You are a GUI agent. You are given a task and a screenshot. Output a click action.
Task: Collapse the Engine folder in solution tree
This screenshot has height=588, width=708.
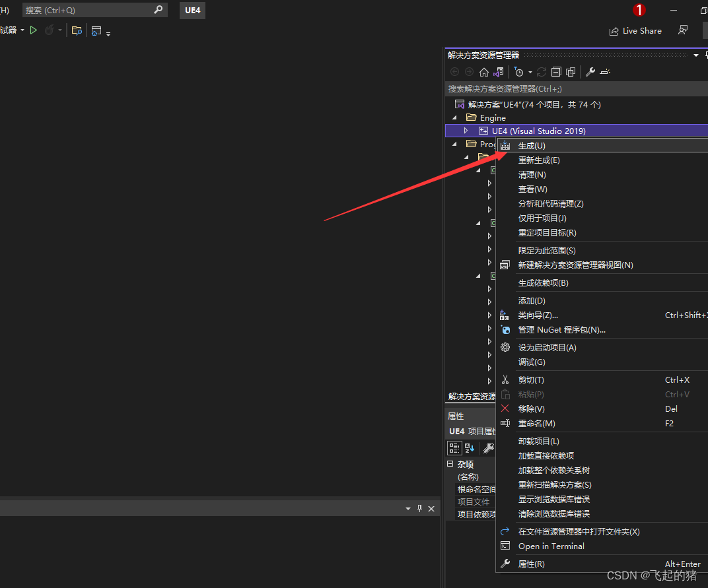454,117
